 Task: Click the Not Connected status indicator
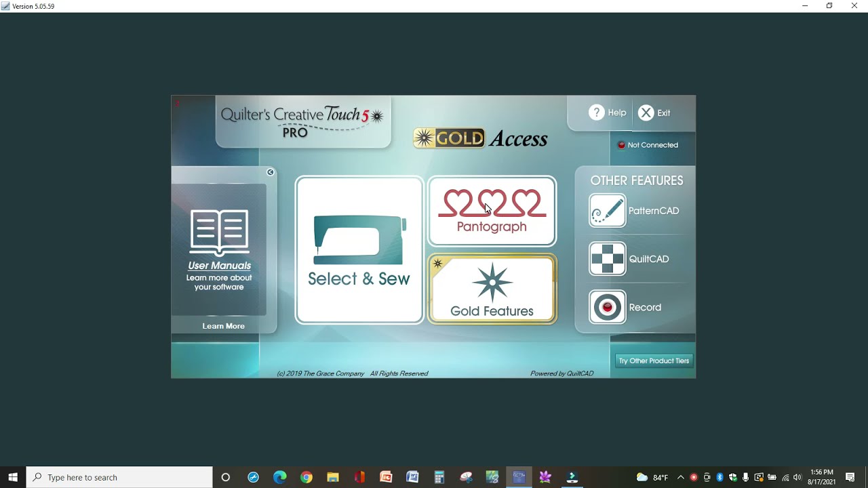point(648,145)
